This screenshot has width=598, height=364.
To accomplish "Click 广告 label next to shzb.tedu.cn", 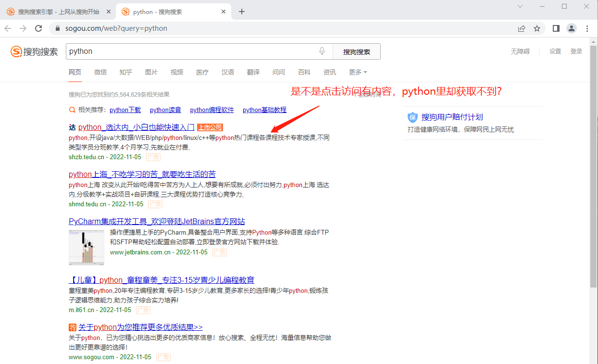I will tap(153, 157).
